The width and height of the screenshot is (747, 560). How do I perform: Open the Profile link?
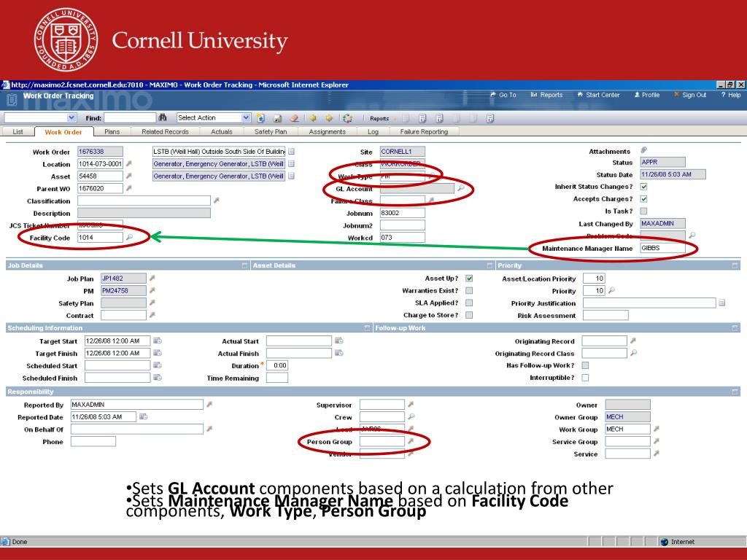[x=647, y=95]
